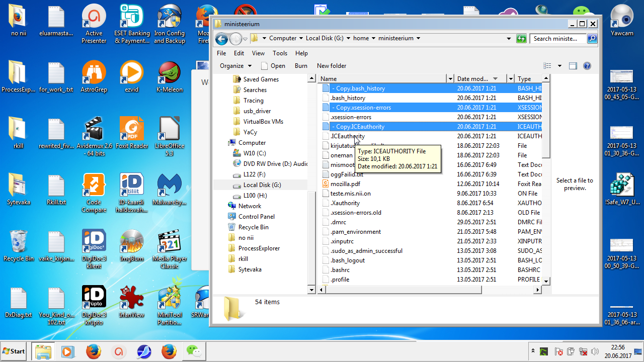644x362 pixels.
Task: Select the AstroGrep desktop icon
Action: [94, 77]
